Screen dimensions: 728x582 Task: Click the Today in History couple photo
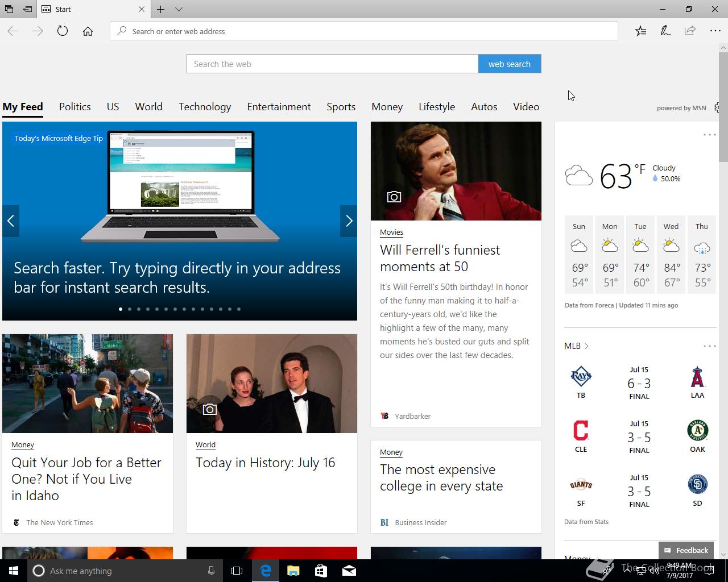[x=272, y=384]
